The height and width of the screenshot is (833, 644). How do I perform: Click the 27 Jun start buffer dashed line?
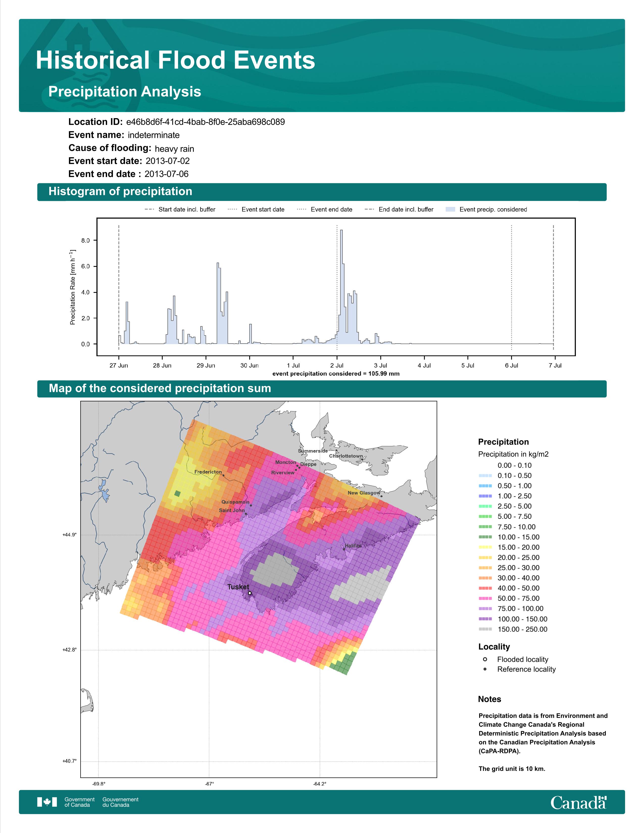119,288
